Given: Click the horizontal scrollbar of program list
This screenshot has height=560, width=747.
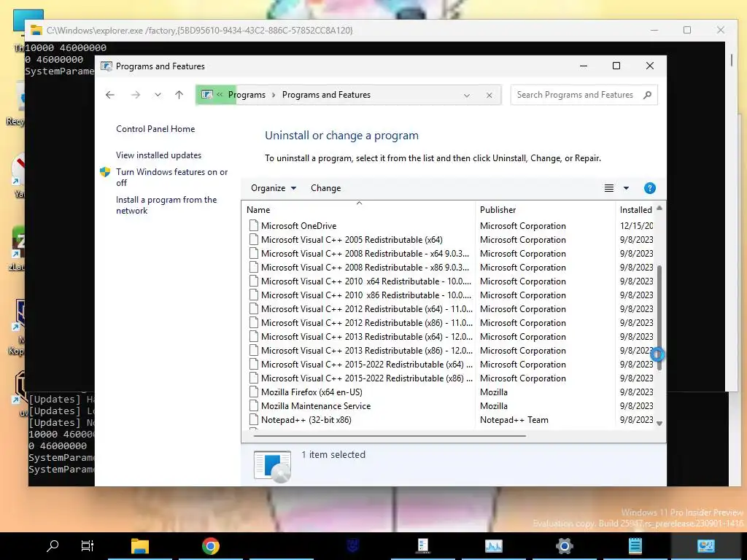Looking at the screenshot, I should (x=390, y=435).
